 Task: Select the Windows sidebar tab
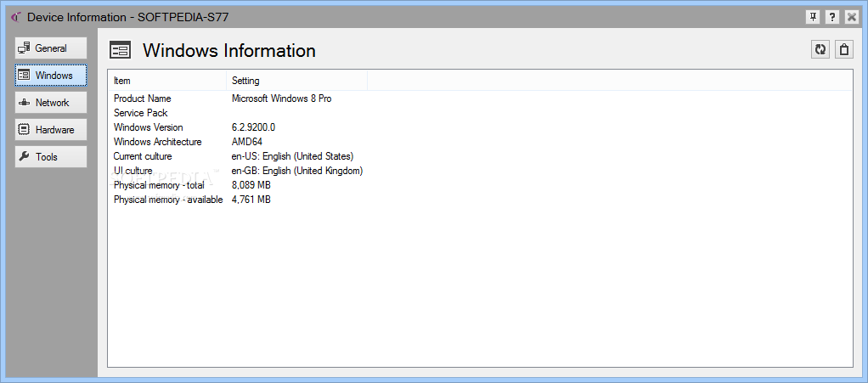(x=51, y=76)
